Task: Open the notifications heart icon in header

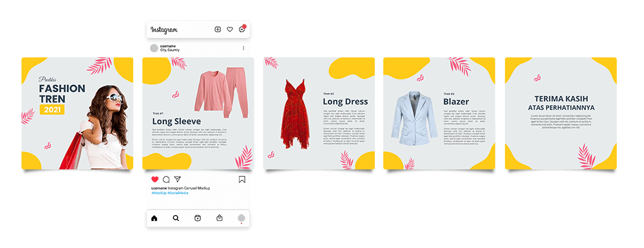Action: pyautogui.click(x=230, y=30)
